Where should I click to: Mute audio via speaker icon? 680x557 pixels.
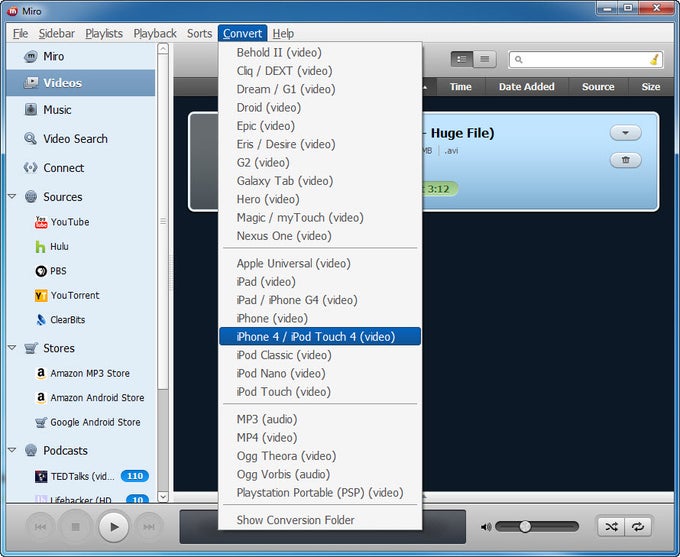486,527
